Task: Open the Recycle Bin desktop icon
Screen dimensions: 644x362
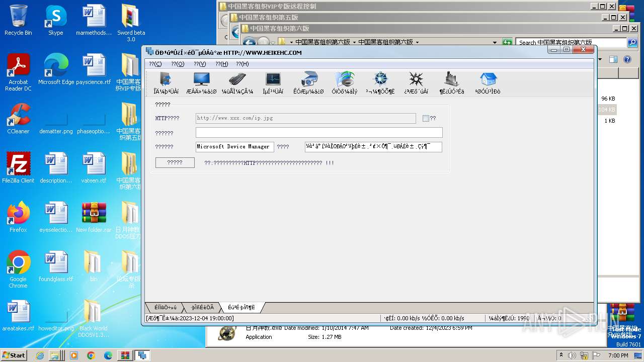Action: (x=18, y=20)
